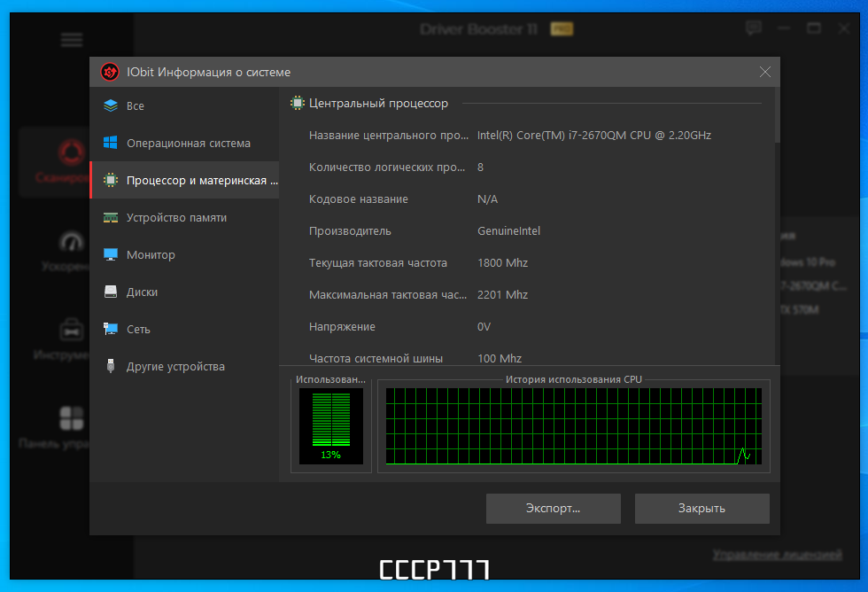This screenshot has height=592, width=868.
Task: Click the toolbox icon in Driver Booster sidebar
Action: click(72, 330)
